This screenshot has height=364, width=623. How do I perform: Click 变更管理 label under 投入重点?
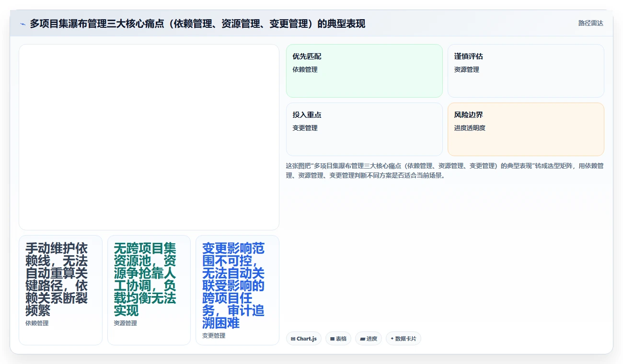(305, 128)
